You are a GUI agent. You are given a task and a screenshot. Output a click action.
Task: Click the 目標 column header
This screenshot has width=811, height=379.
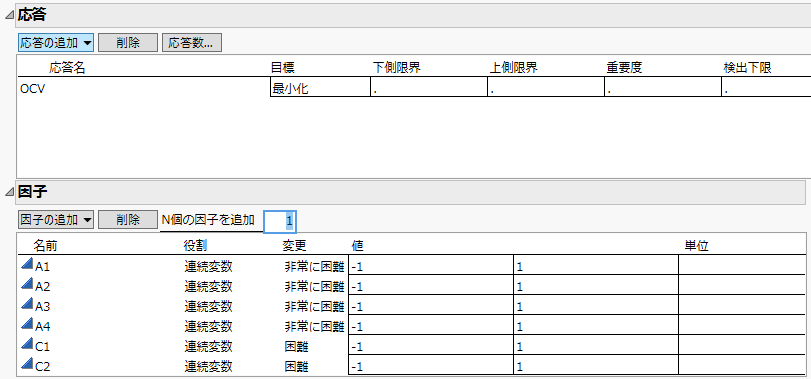[283, 68]
